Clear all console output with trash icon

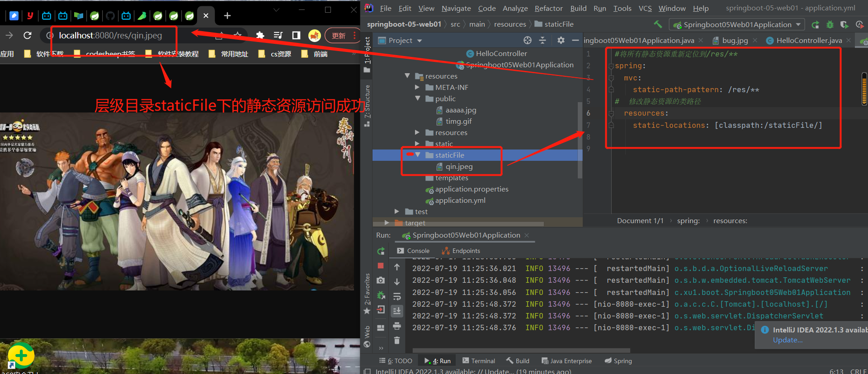(x=397, y=340)
